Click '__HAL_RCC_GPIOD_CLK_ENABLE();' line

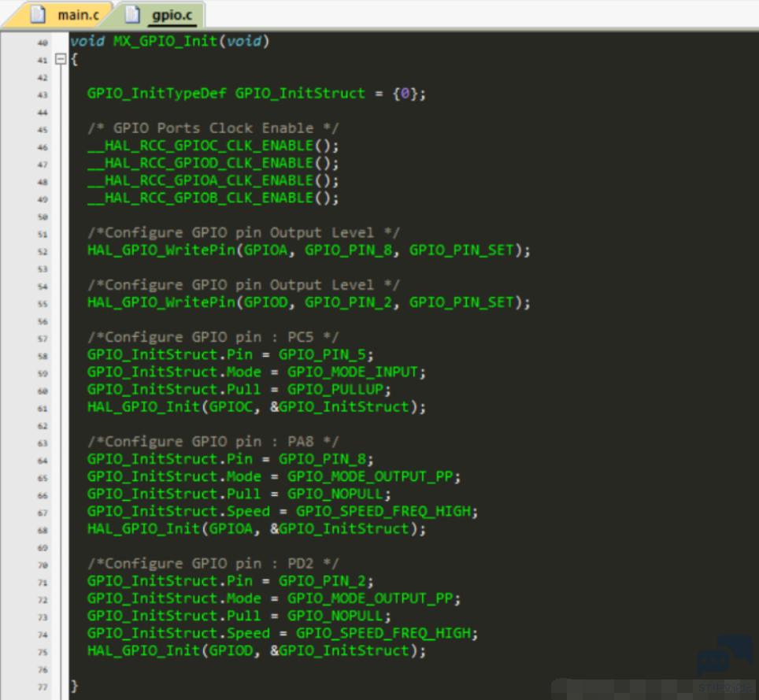pyautogui.click(x=213, y=163)
